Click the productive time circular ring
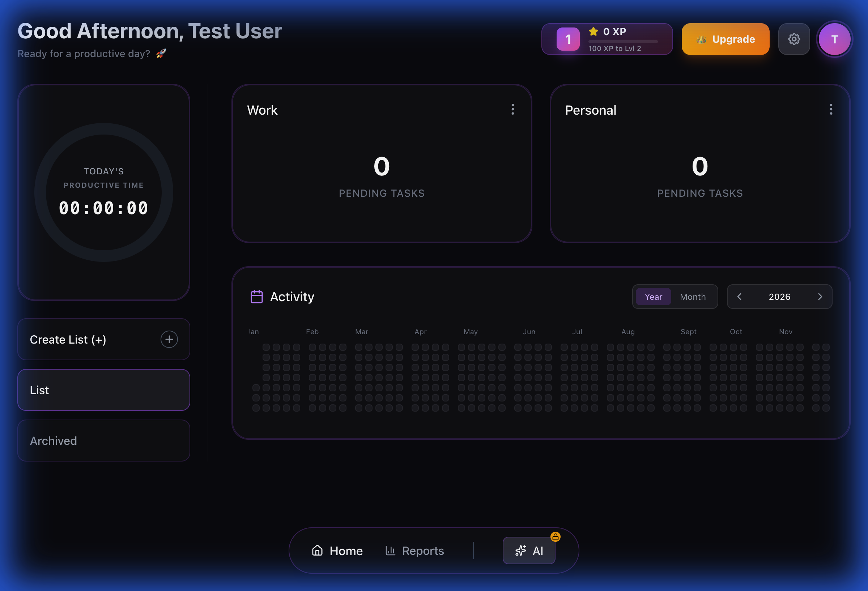Viewport: 868px width, 591px height. coord(104,192)
